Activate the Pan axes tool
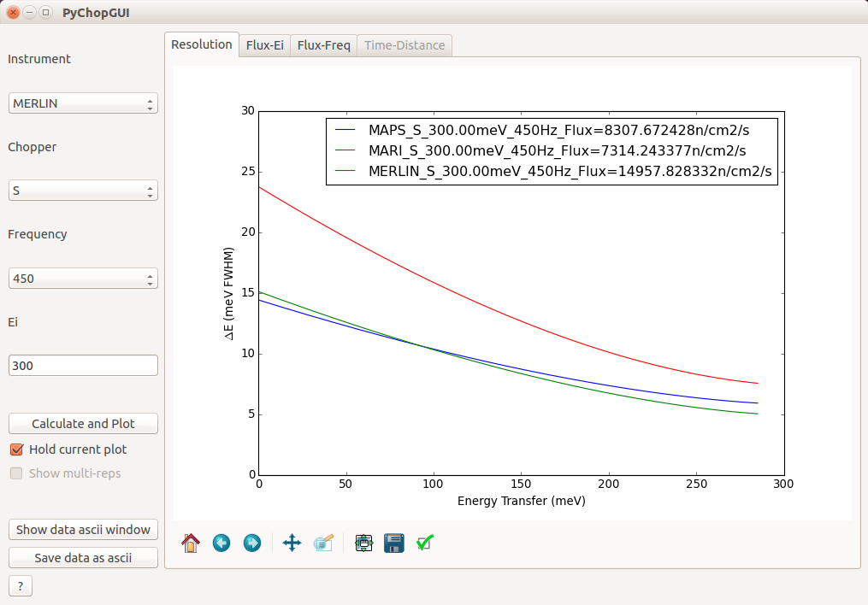 point(292,543)
